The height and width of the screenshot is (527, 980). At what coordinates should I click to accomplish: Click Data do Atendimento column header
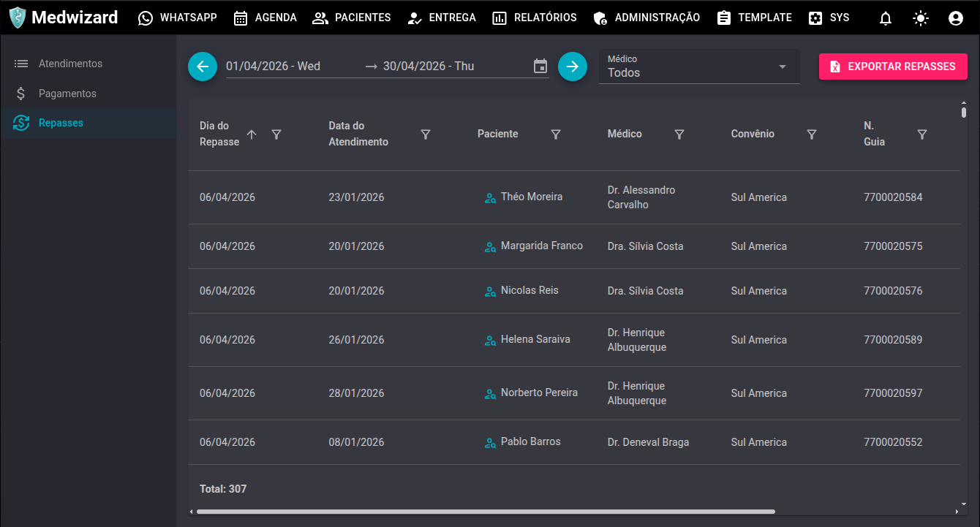tap(358, 134)
